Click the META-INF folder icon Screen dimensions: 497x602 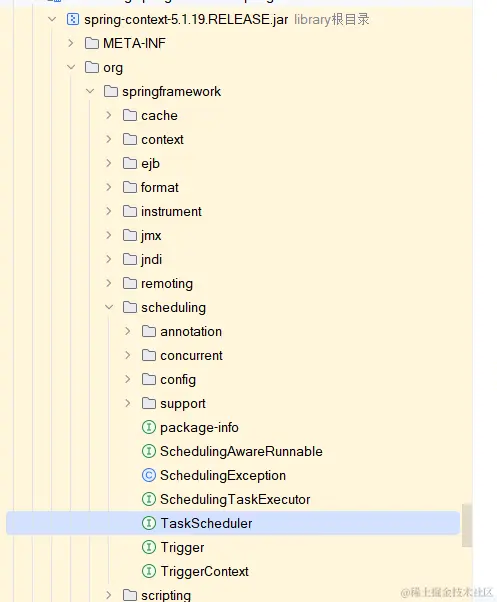point(92,43)
